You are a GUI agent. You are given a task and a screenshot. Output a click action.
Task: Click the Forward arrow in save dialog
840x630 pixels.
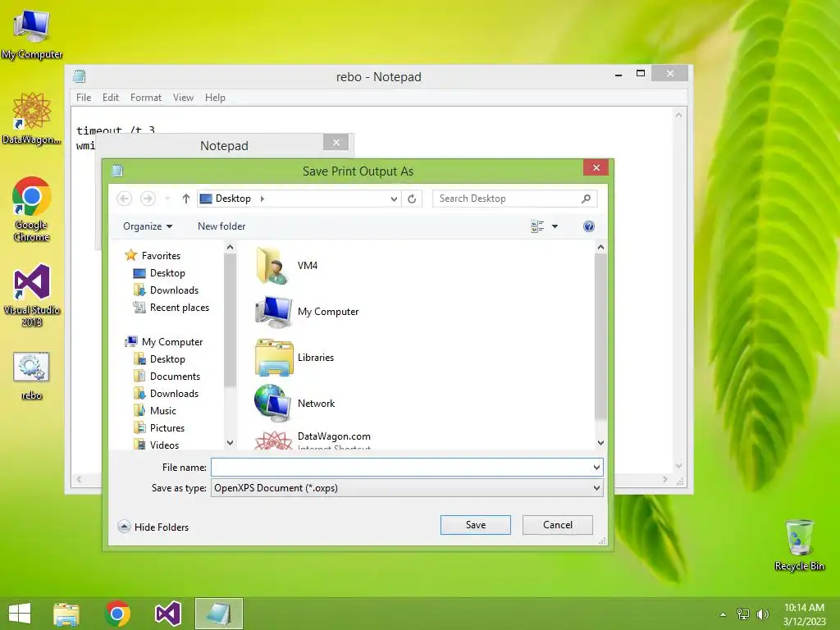(x=148, y=199)
